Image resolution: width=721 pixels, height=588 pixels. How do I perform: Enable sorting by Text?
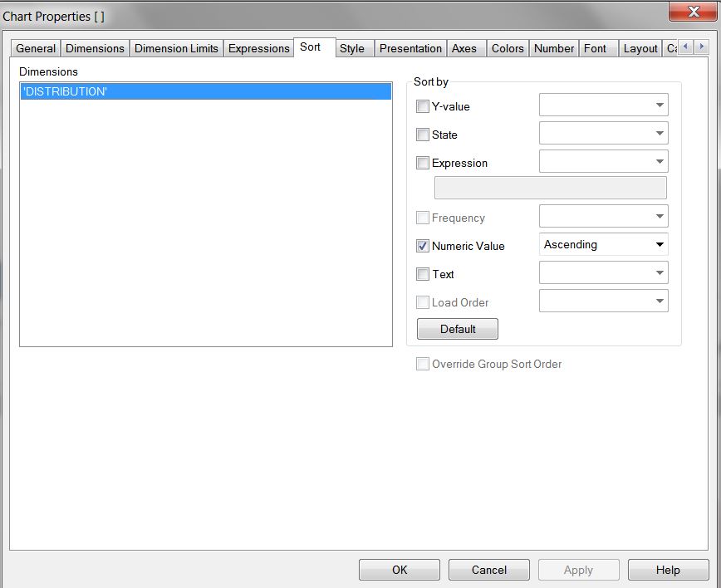click(x=423, y=274)
